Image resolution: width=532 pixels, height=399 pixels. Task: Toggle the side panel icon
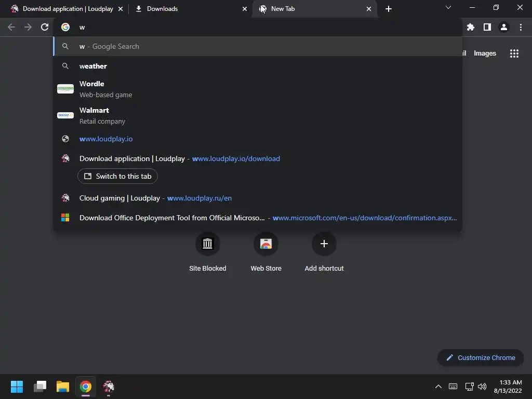[x=487, y=27]
